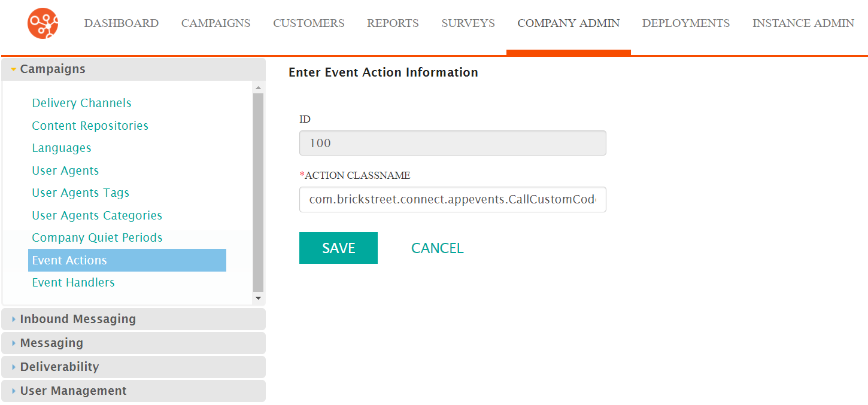Click the sidebar scroll-down arrow

(259, 298)
